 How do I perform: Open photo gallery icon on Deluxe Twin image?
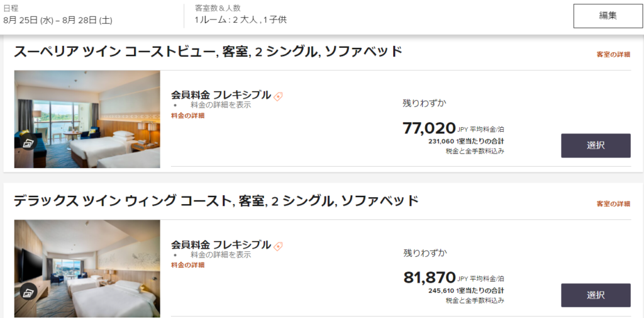(29, 292)
